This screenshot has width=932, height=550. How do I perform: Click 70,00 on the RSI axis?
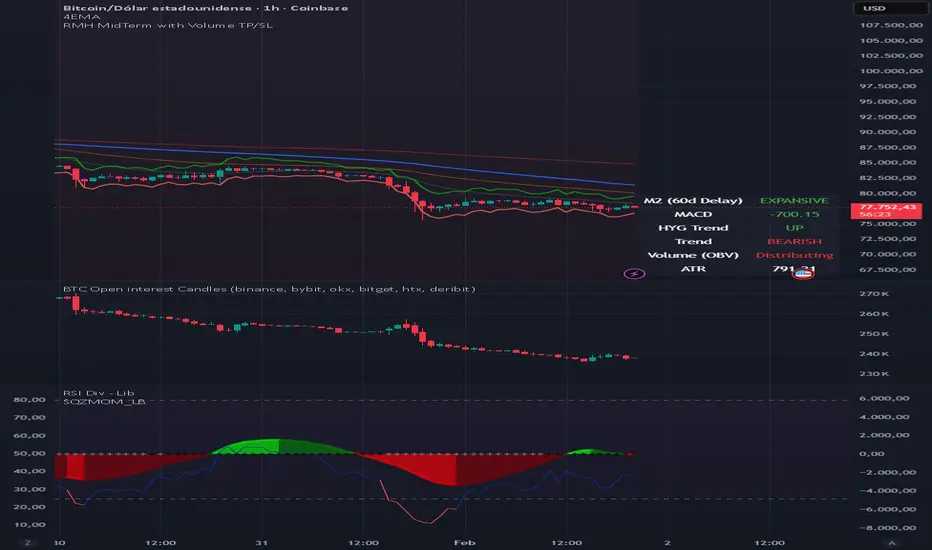tap(29, 417)
